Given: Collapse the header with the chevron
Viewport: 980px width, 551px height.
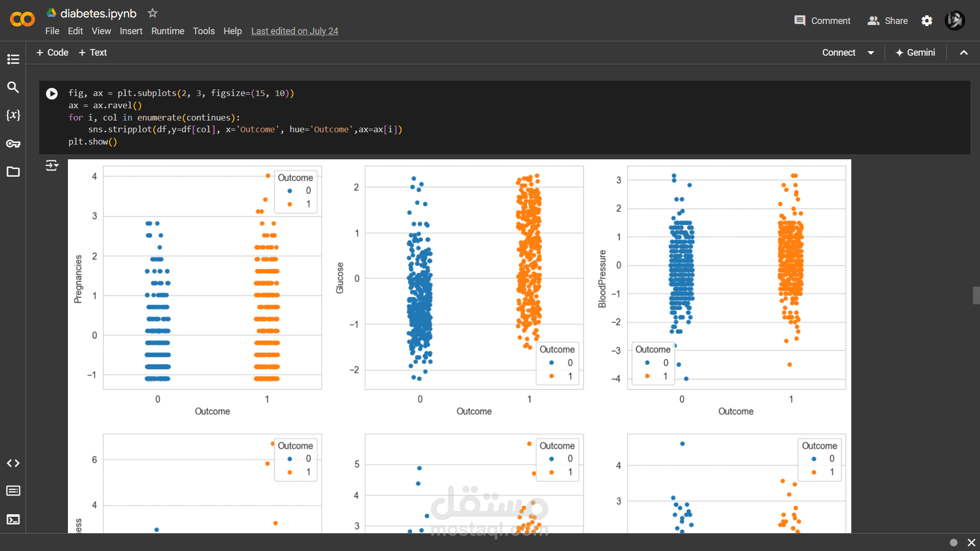Looking at the screenshot, I should click(x=964, y=53).
